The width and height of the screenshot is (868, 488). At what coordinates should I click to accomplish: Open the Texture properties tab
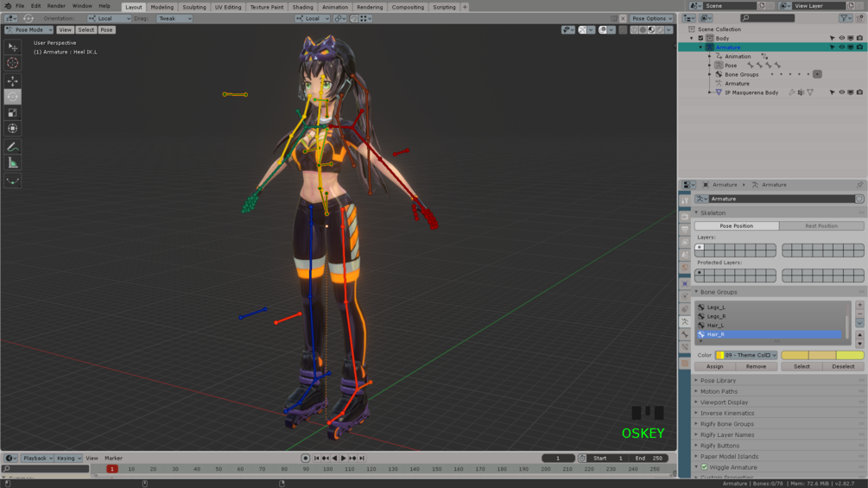(x=685, y=364)
